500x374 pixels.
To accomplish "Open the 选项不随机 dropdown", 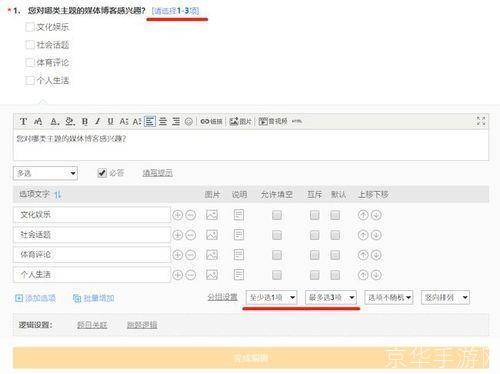I will 389,297.
